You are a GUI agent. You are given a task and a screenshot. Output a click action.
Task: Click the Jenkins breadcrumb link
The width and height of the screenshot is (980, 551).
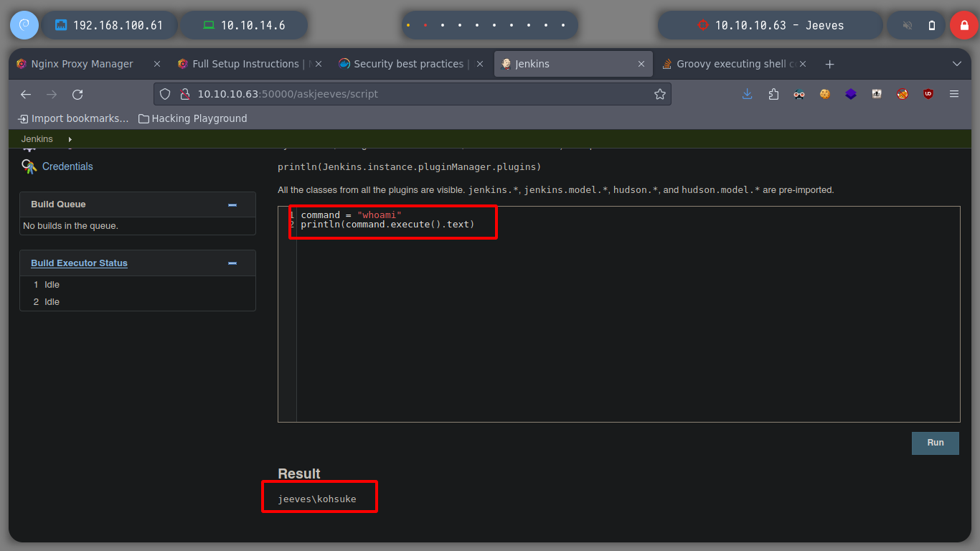click(x=37, y=139)
